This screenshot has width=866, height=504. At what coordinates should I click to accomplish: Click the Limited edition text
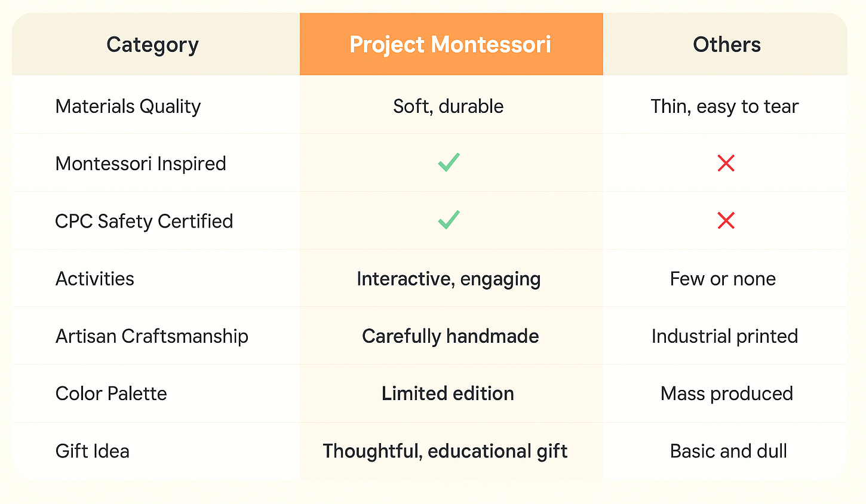tap(448, 394)
